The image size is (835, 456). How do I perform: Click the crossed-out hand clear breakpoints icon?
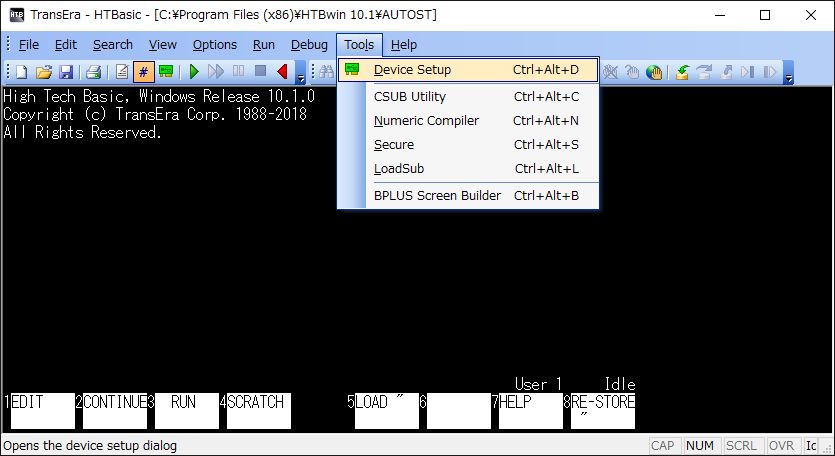coord(610,71)
